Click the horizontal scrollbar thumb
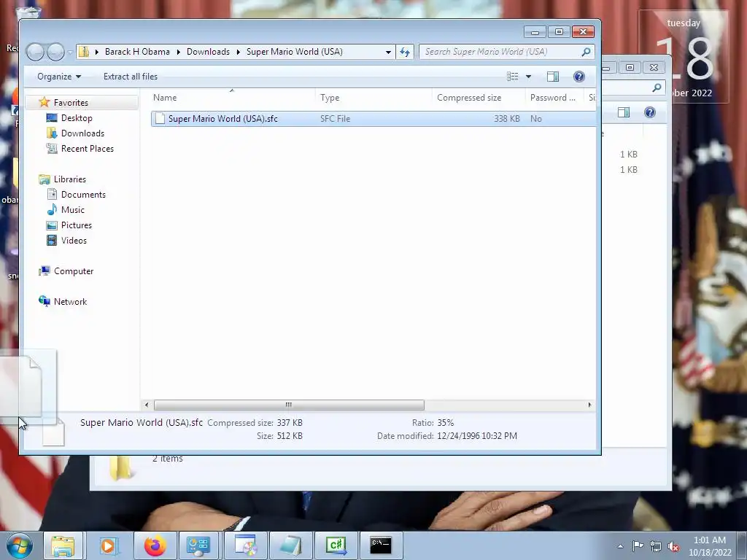The height and width of the screenshot is (560, 747). 289,405
